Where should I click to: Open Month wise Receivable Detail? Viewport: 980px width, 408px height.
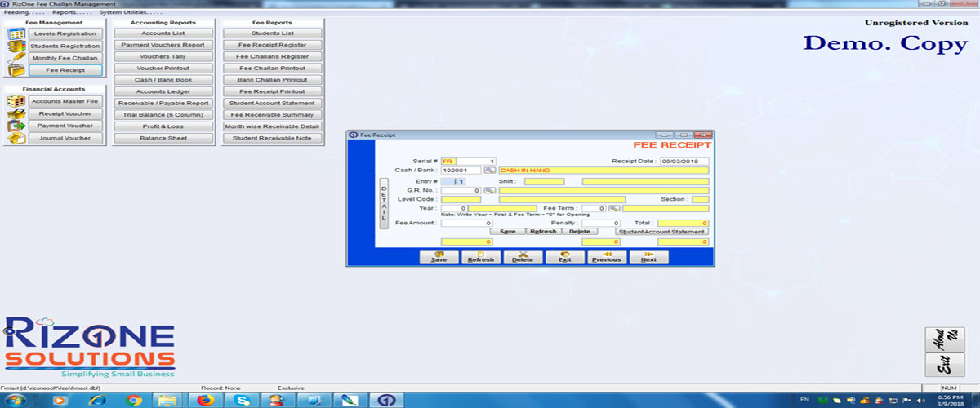[272, 126]
